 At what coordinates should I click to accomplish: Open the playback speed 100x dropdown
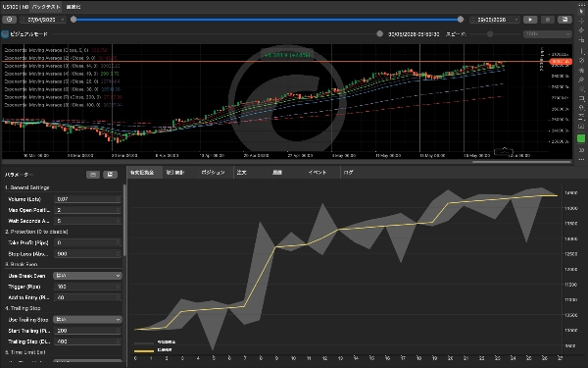tap(547, 34)
